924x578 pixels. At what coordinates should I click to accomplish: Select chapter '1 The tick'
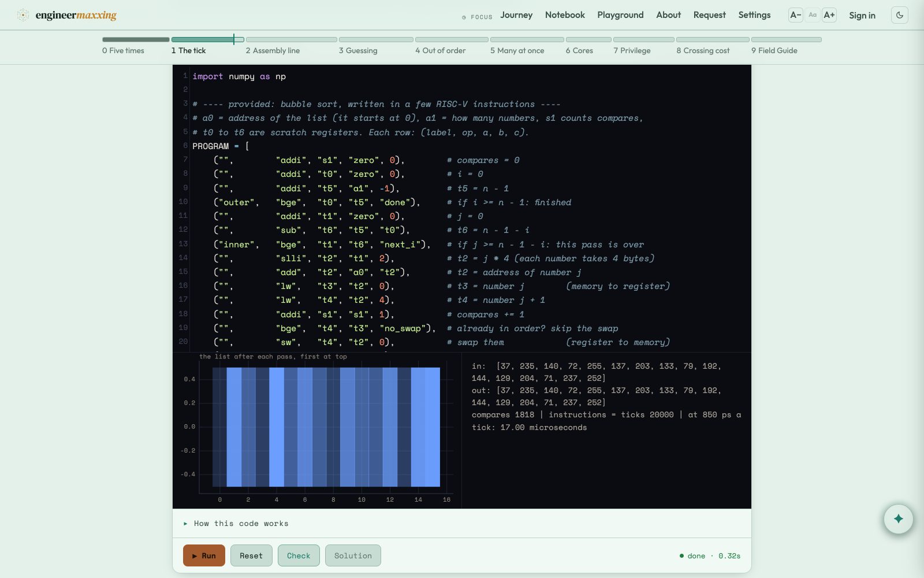[x=188, y=51]
